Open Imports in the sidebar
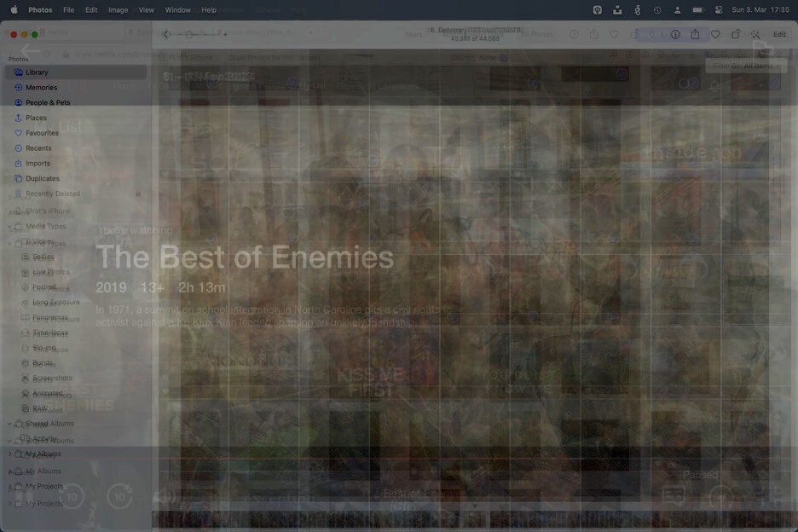This screenshot has height=532, width=798. (x=76, y=164)
